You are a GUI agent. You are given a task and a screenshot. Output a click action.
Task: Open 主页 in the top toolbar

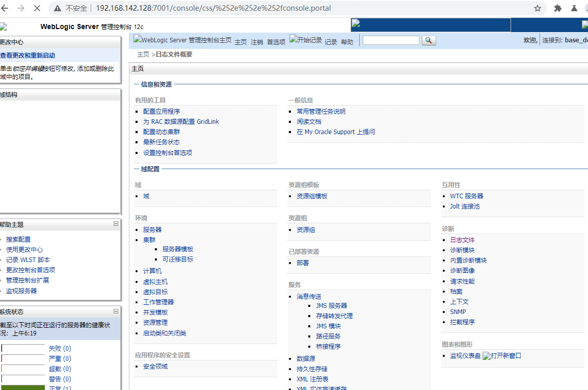click(x=240, y=42)
